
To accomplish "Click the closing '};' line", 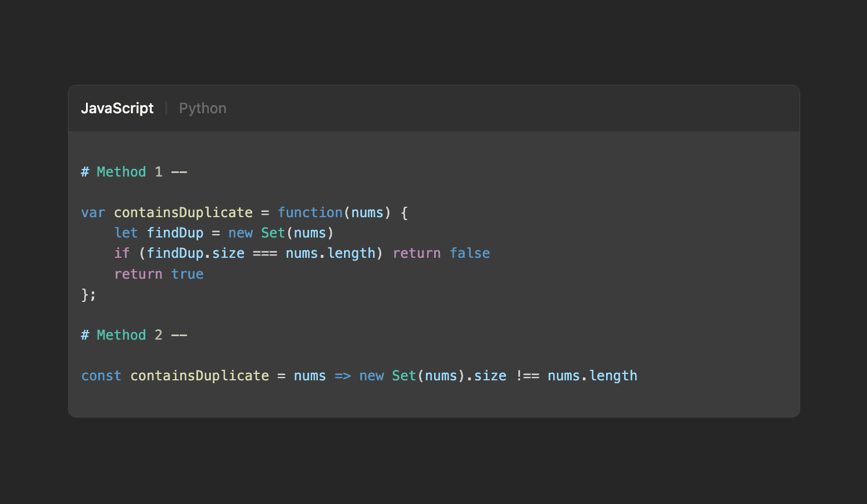I will point(88,294).
